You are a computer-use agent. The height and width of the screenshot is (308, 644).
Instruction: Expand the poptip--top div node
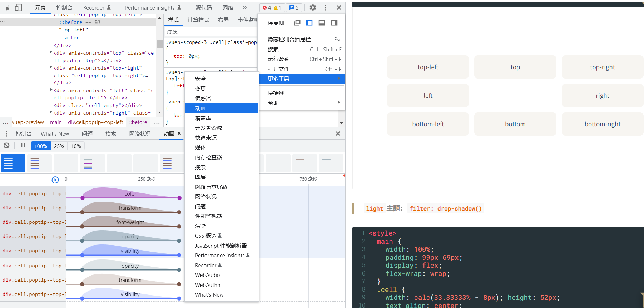point(51,52)
